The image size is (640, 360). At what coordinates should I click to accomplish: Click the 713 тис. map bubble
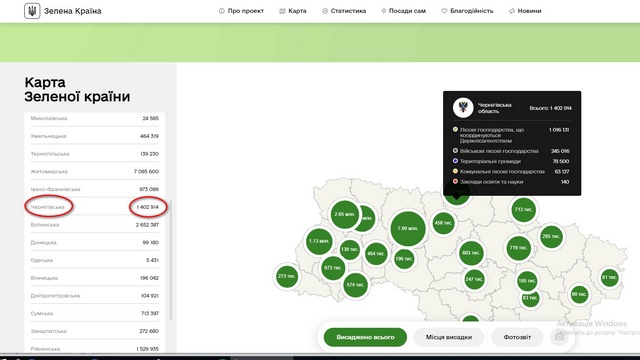click(x=523, y=209)
